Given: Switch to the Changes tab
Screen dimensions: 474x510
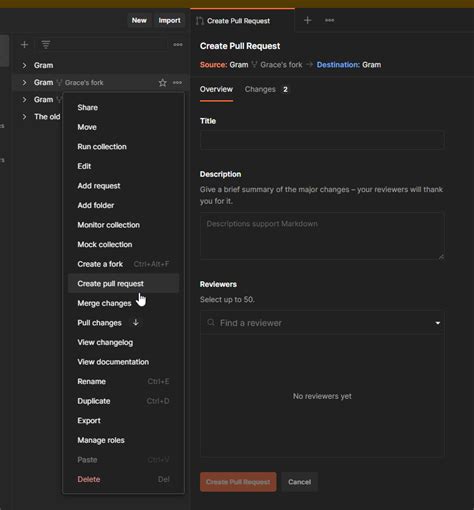Looking at the screenshot, I should coord(266,89).
